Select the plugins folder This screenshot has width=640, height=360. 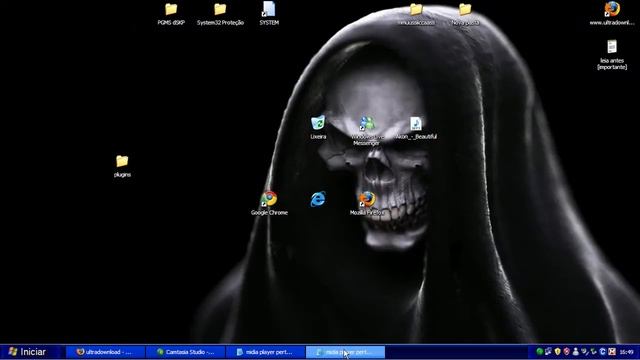pyautogui.click(x=122, y=166)
